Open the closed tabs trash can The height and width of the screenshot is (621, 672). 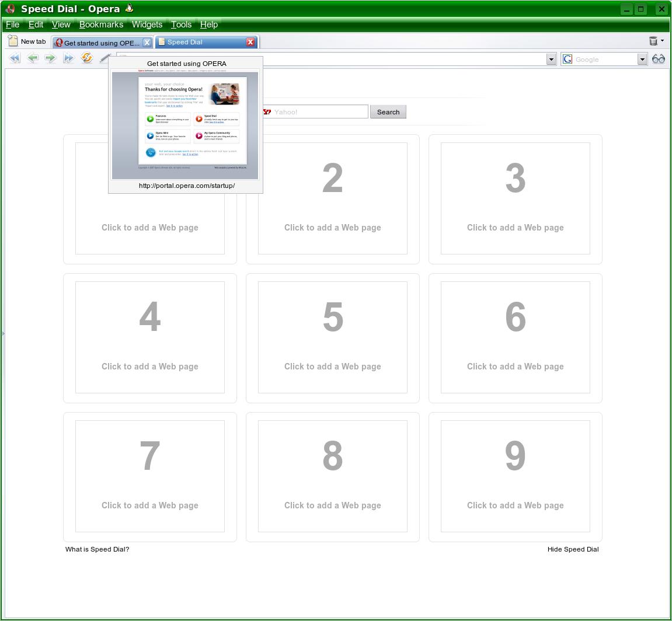point(653,41)
